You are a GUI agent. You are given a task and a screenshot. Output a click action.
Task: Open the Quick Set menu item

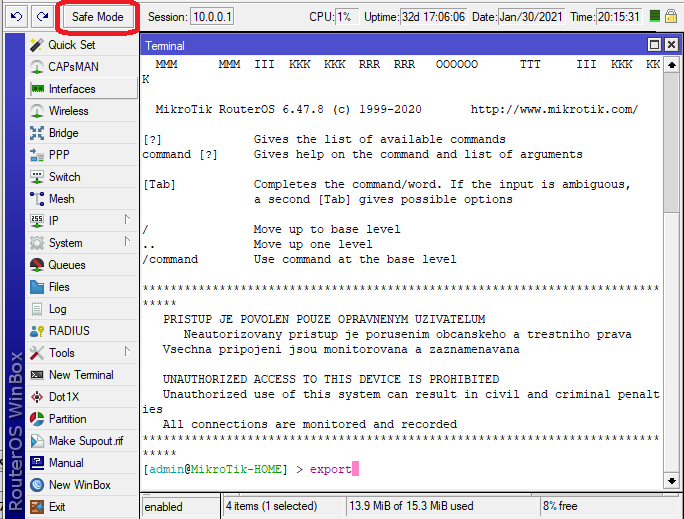tap(82, 44)
